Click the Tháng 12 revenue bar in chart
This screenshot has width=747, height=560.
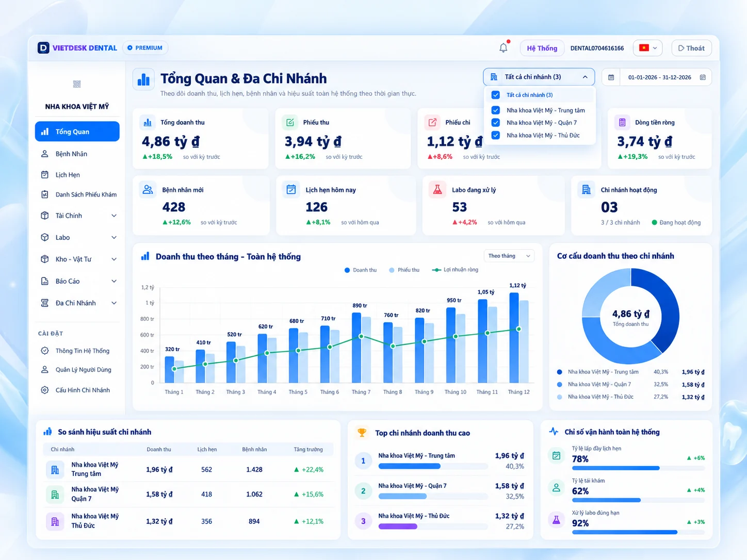click(514, 338)
